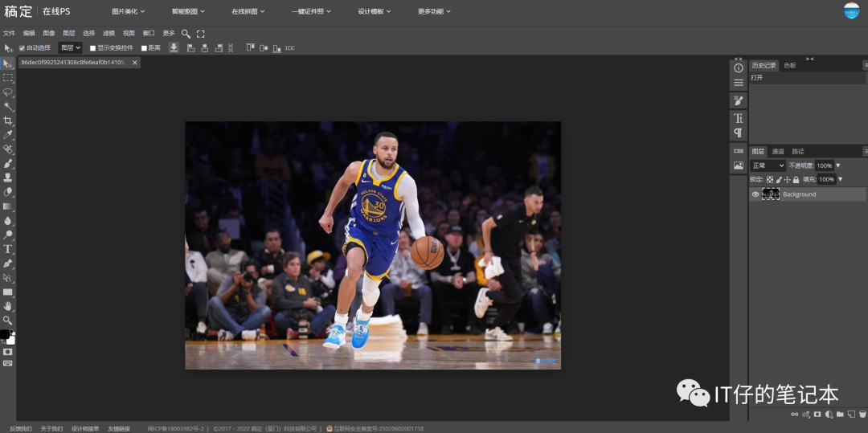Open the 图层 auto-select target dropdown

(x=70, y=48)
